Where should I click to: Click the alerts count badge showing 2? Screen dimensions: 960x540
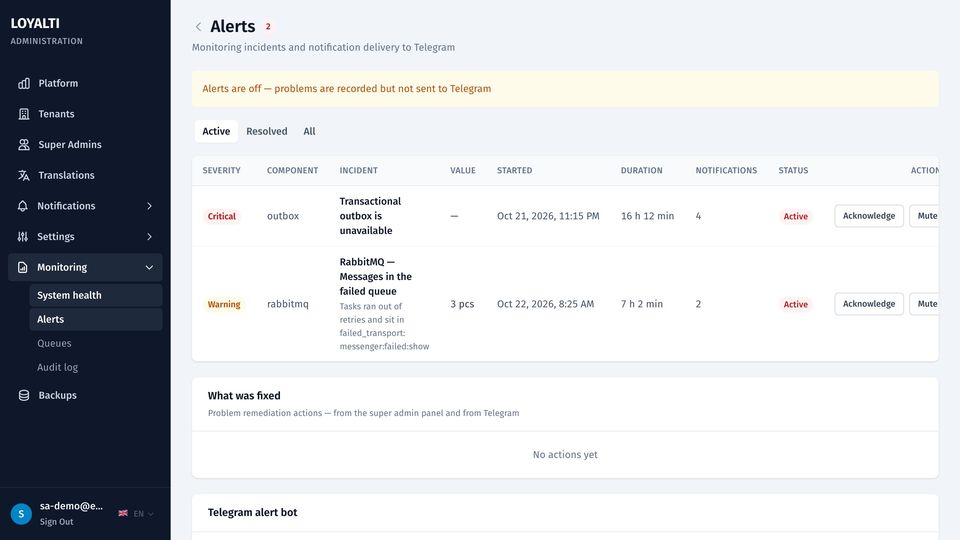click(268, 26)
